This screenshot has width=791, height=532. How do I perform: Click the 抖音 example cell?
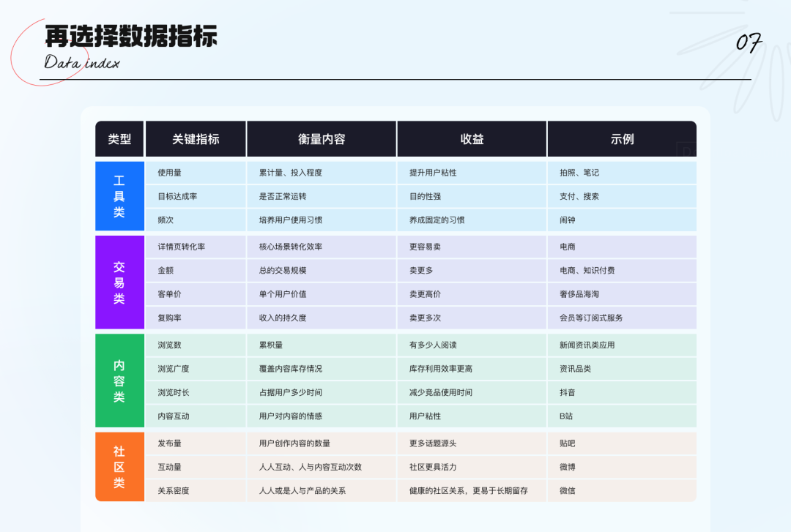[x=622, y=392]
